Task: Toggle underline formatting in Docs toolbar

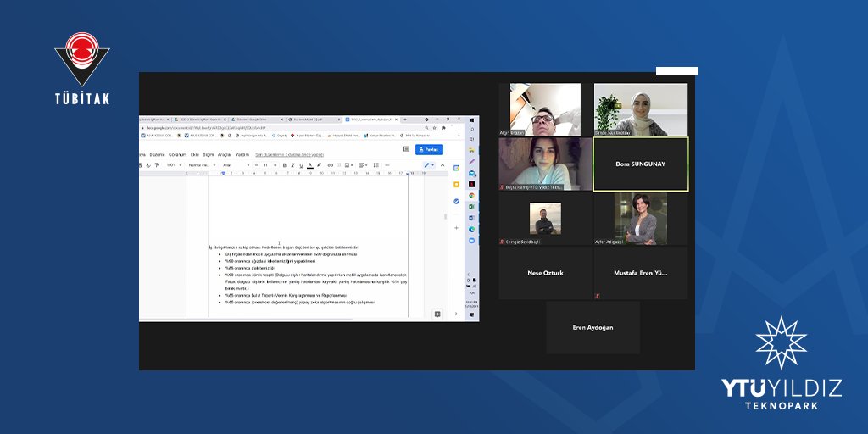Action: (302, 165)
